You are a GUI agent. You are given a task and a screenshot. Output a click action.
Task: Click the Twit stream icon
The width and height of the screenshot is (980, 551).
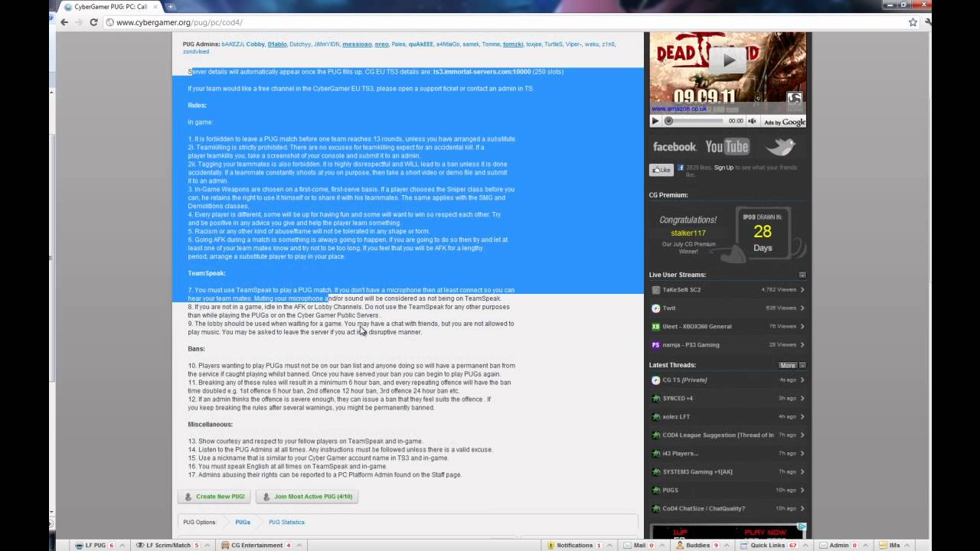click(655, 308)
